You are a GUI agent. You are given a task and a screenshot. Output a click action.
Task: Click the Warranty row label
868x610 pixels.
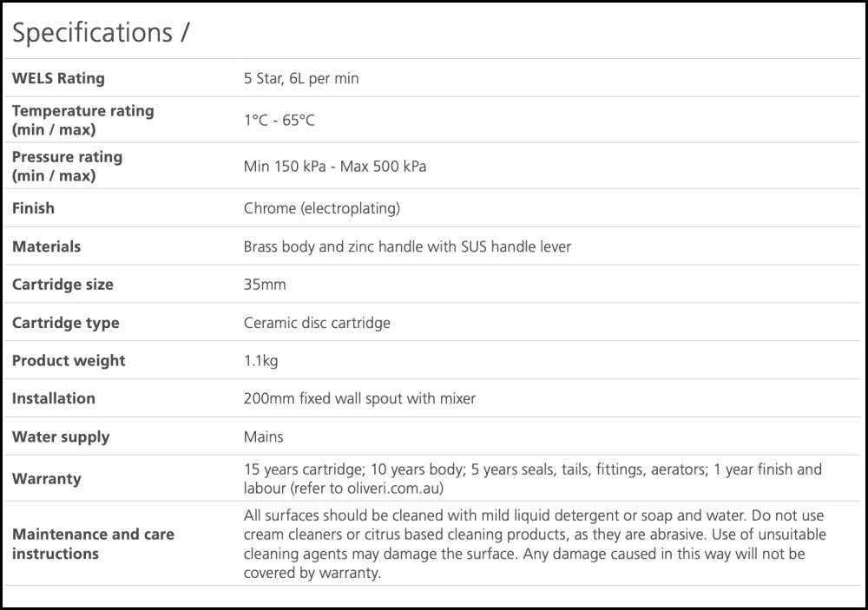[47, 479]
